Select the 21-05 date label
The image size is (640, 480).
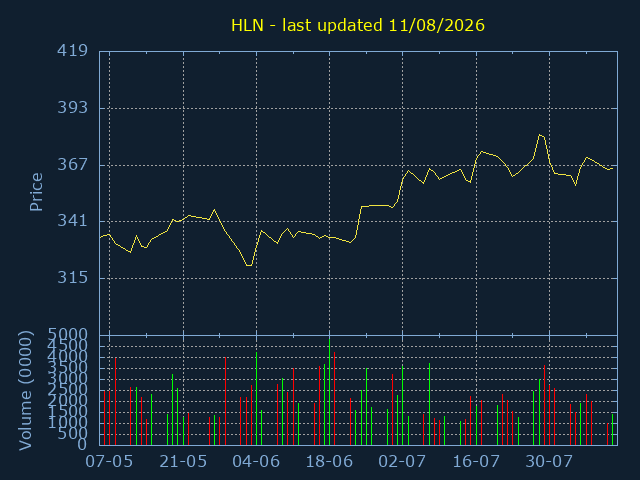click(183, 462)
